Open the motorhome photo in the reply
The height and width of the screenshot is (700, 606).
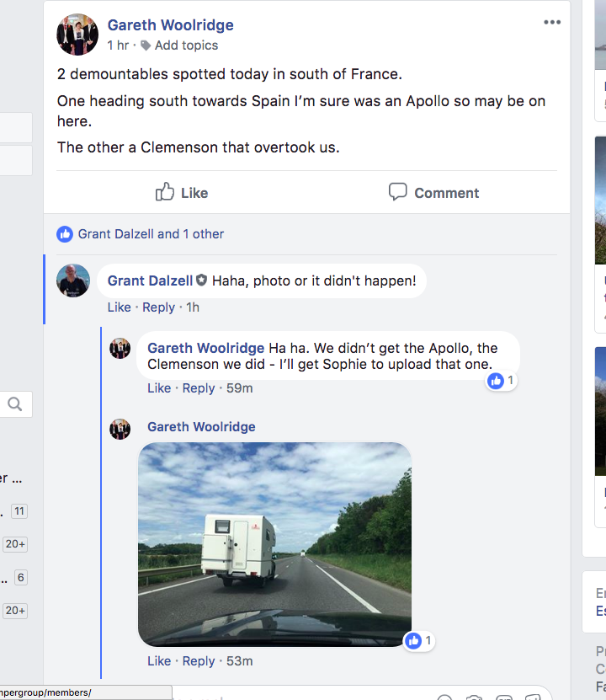tap(274, 544)
